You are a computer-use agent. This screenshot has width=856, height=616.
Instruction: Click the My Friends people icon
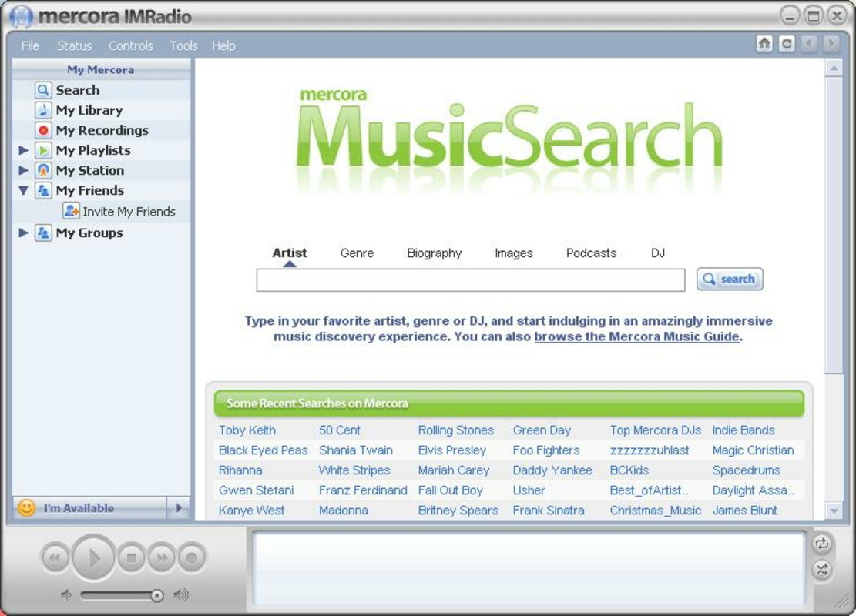click(43, 190)
